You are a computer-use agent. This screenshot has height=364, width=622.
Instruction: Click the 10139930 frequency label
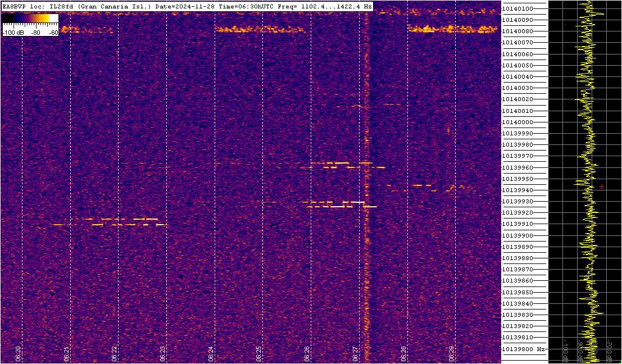[x=517, y=202]
